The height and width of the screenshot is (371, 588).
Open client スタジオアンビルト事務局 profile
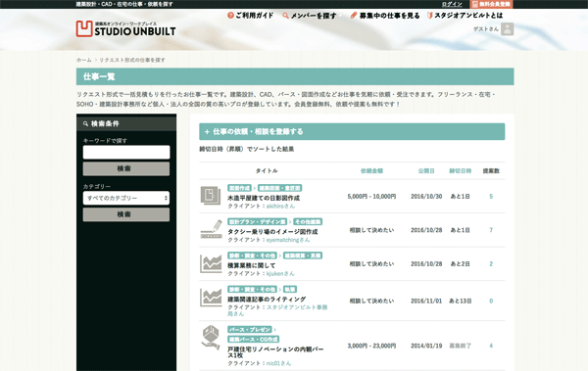click(277, 310)
